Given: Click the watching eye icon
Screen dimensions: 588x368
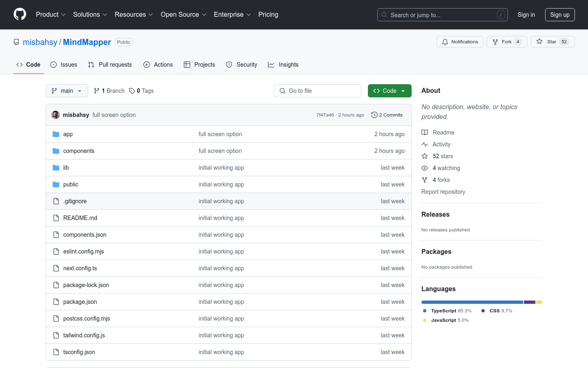Looking at the screenshot, I should click(x=425, y=168).
